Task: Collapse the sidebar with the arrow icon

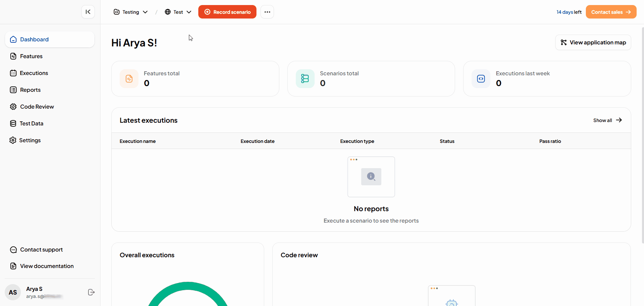Action: point(88,12)
